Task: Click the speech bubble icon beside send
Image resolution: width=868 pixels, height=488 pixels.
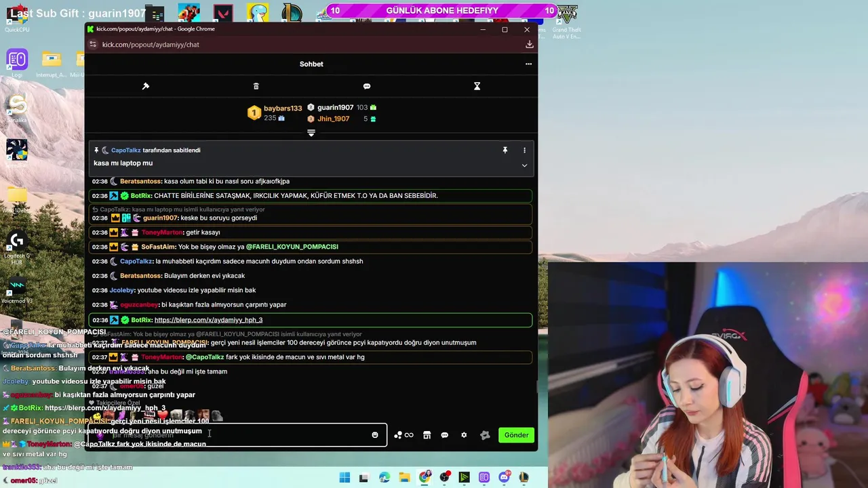Action: pos(445,435)
